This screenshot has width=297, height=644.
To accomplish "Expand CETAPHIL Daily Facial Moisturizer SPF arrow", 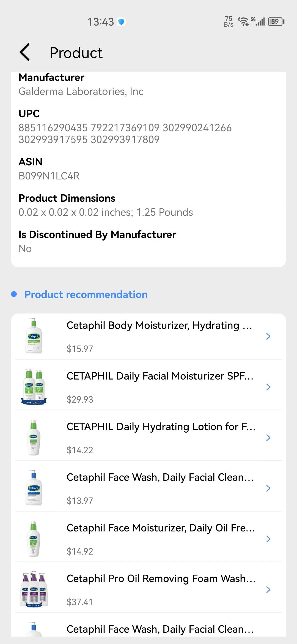I will tap(268, 387).
